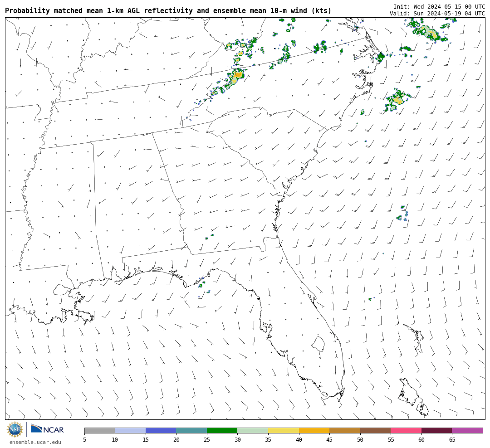Viewport: 490px width, 448px height.
Task: Select the purple 65+ colorbar segment
Action: coord(467,431)
